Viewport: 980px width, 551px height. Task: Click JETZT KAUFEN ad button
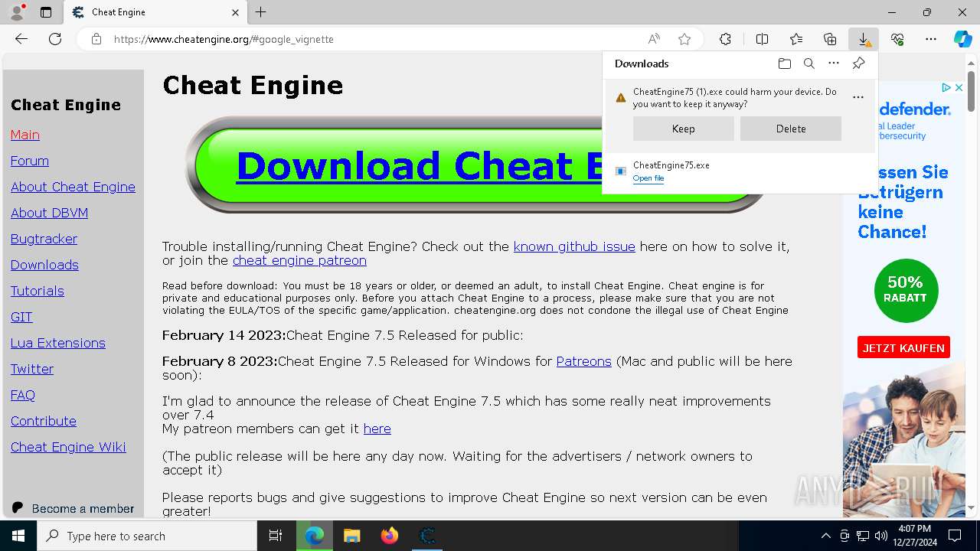pyautogui.click(x=903, y=347)
